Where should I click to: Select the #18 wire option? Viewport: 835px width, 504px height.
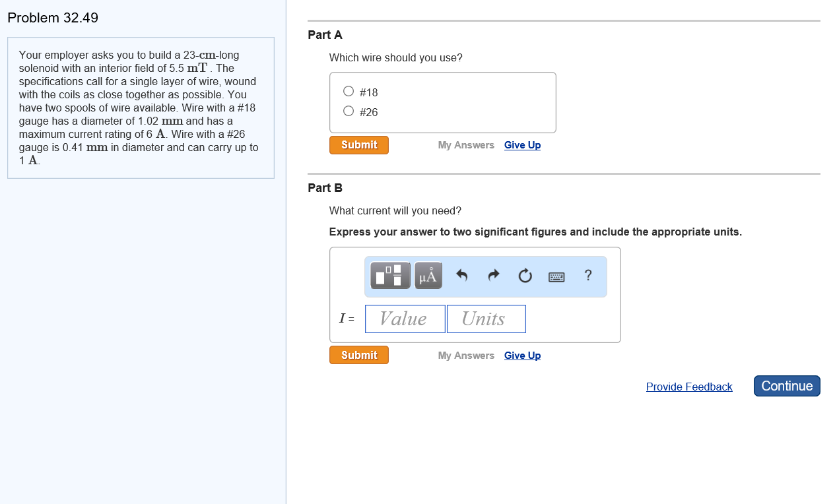pos(348,91)
